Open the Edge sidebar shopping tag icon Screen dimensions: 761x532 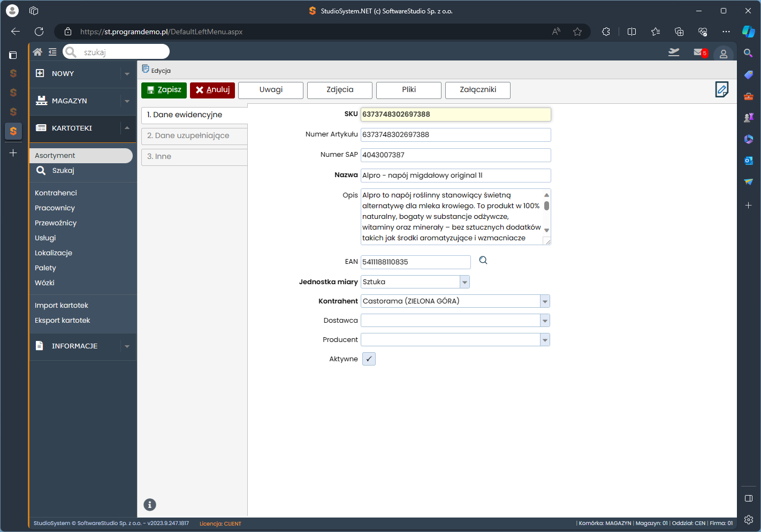749,74
